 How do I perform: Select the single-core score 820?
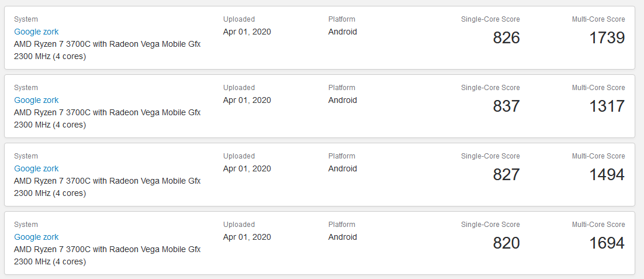point(506,243)
